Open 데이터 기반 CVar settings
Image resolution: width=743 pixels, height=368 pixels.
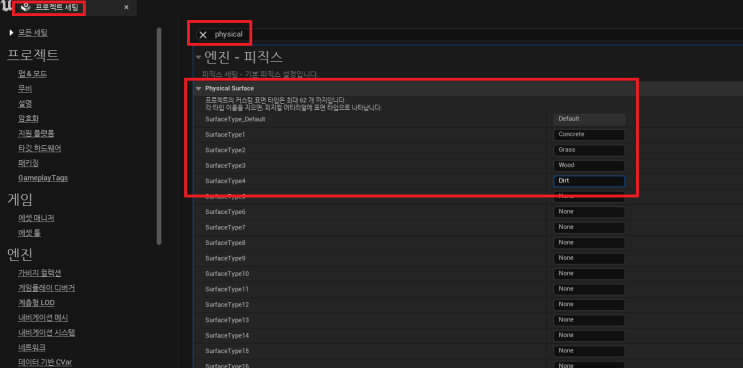coord(45,362)
